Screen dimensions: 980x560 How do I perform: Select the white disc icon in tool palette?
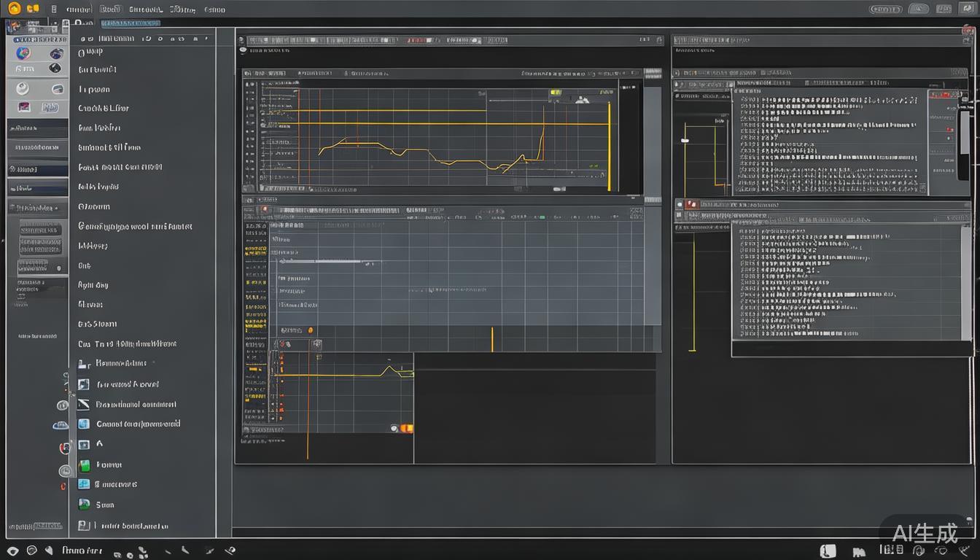23,89
